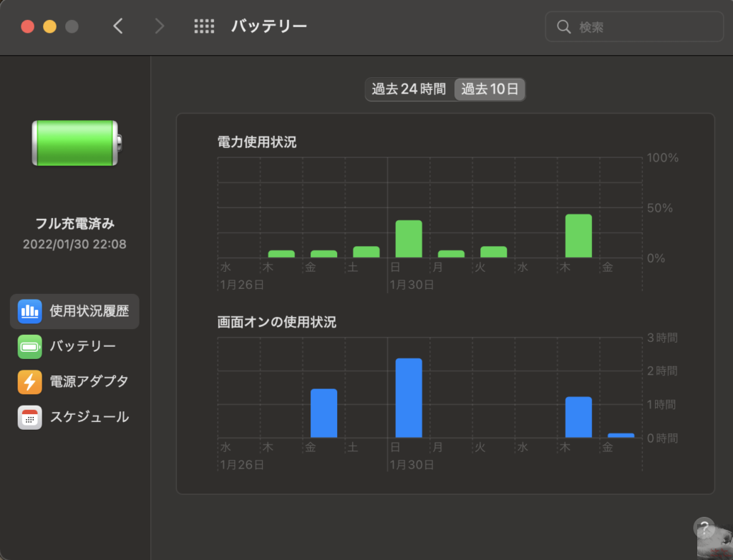Select the 電源アダプタ lightning bolt icon

point(29,381)
